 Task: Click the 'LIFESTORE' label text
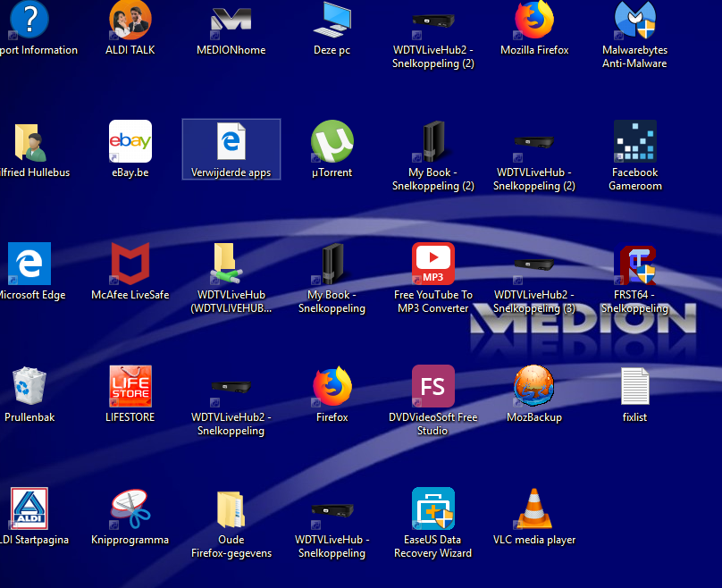[x=130, y=417]
